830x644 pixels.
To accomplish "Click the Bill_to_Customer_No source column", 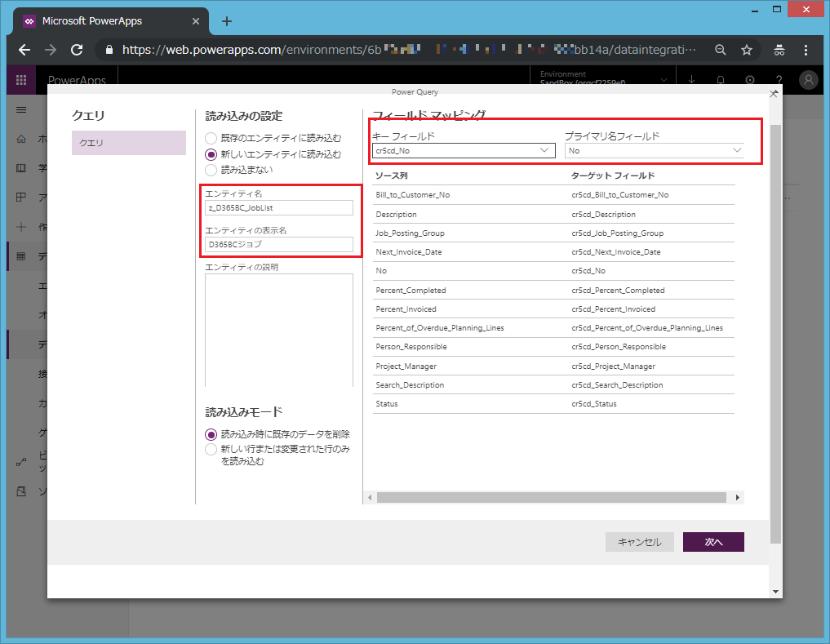I will coord(413,195).
